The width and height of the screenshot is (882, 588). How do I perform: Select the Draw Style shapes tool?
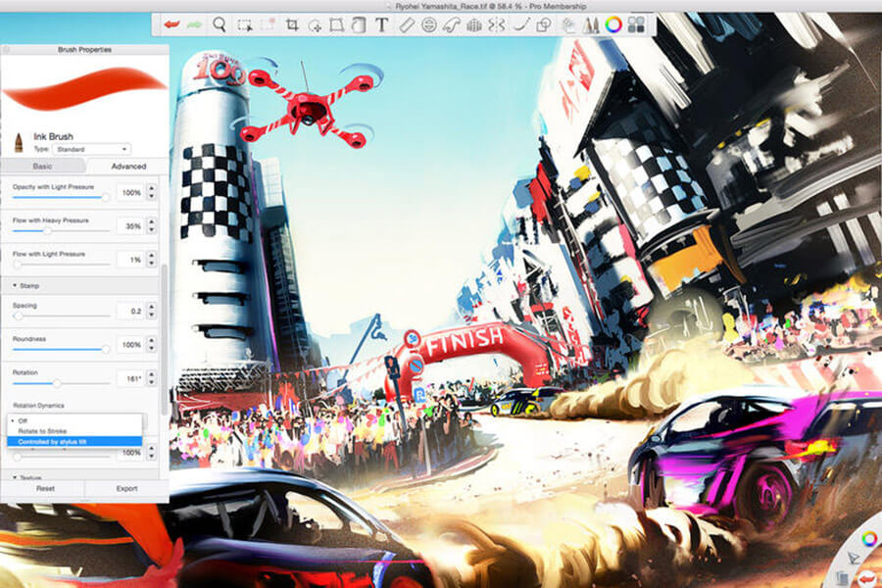pyautogui.click(x=544, y=25)
